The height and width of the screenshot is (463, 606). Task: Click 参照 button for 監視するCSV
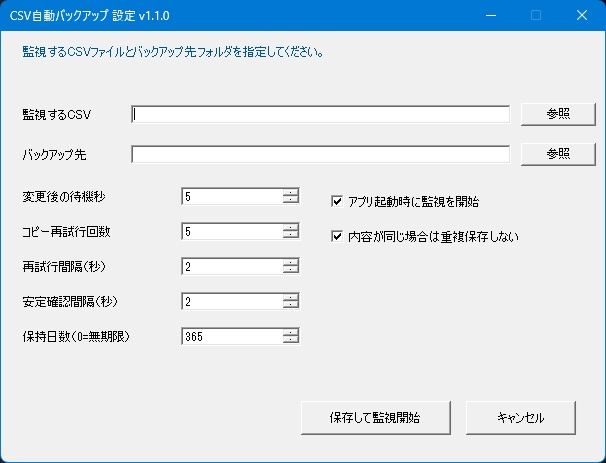[558, 114]
